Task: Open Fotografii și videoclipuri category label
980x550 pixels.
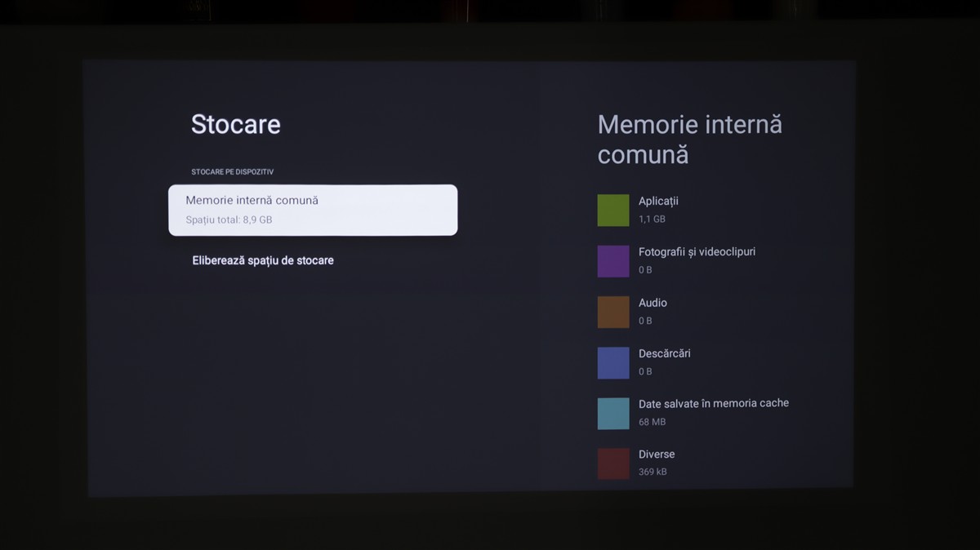Action: [697, 251]
